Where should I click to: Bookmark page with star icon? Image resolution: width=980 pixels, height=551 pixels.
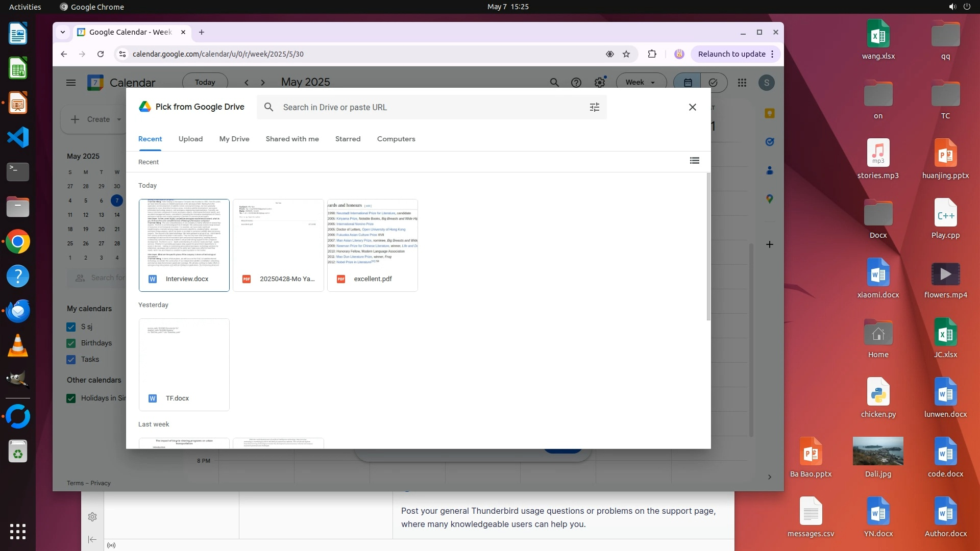click(x=626, y=54)
